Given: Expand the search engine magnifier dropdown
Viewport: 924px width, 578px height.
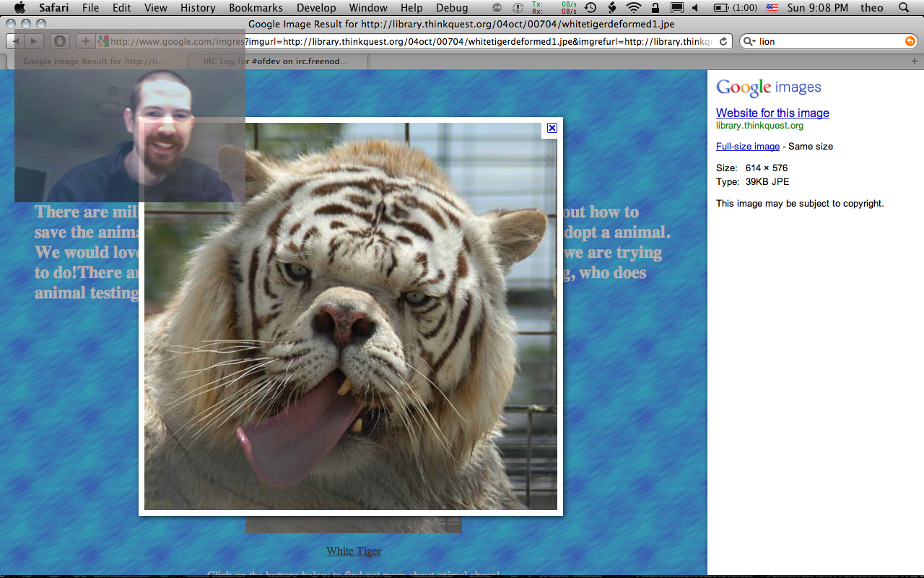Looking at the screenshot, I should pos(749,42).
